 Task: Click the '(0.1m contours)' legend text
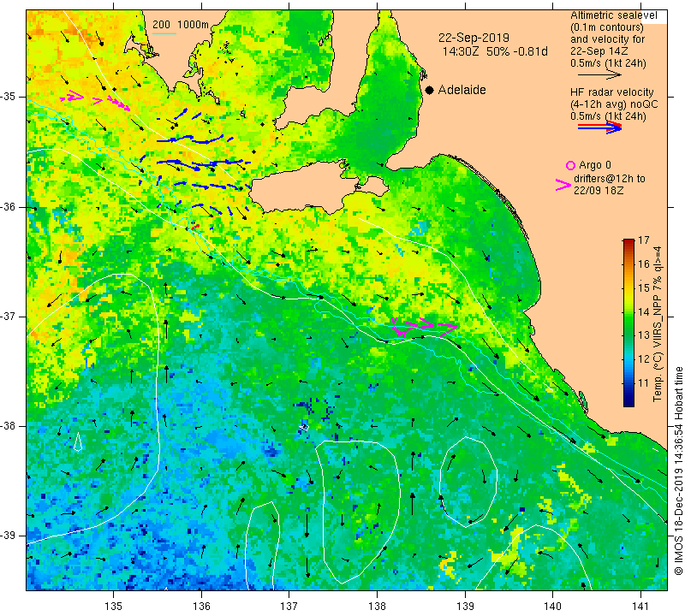point(606,27)
